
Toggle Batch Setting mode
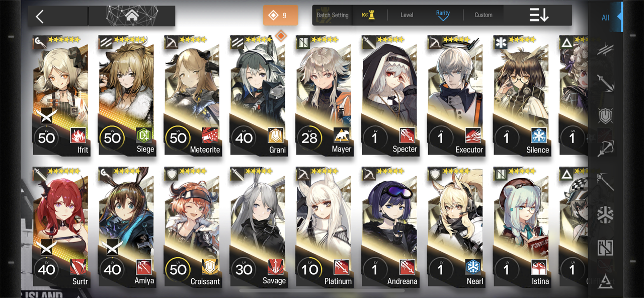click(333, 15)
